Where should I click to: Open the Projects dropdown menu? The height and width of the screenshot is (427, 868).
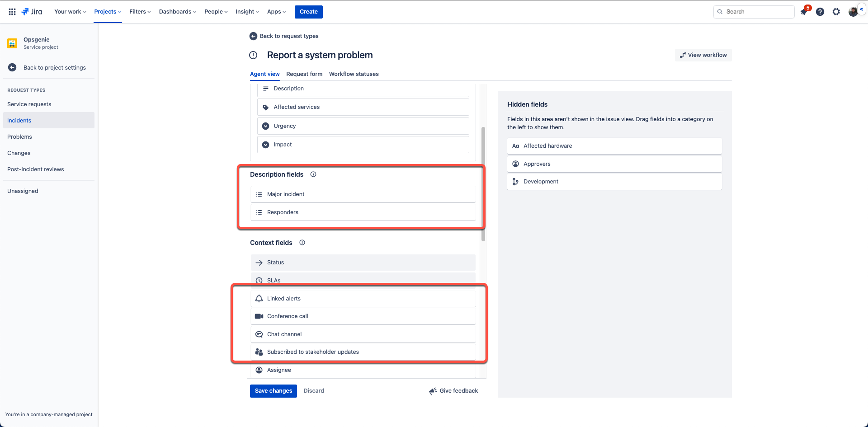(107, 11)
